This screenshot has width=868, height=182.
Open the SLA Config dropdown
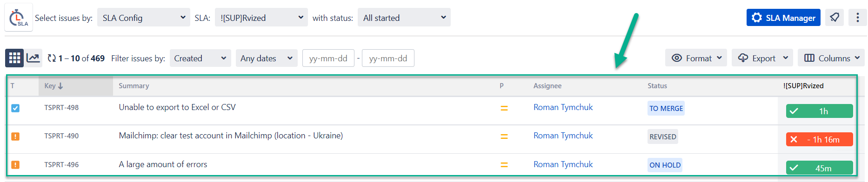pyautogui.click(x=144, y=18)
